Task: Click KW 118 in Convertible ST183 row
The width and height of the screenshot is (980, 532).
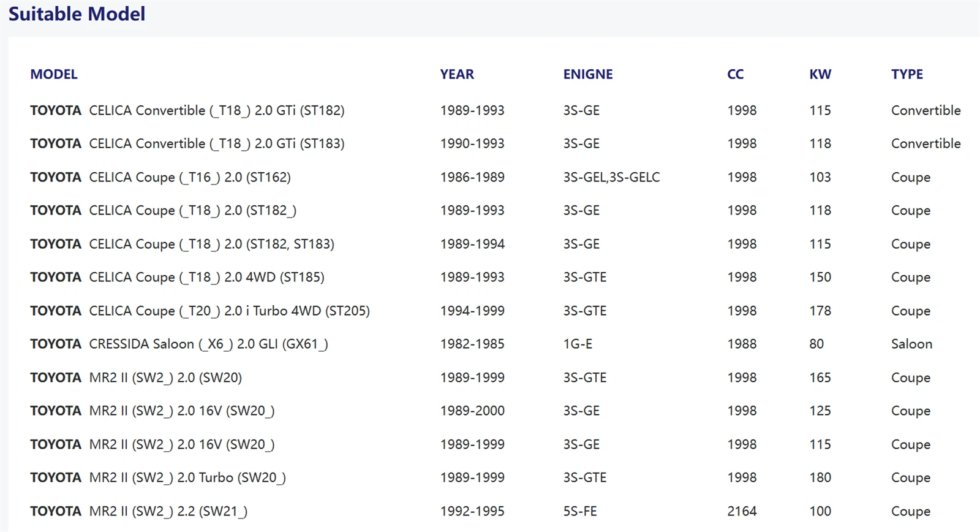Action: 820,143
